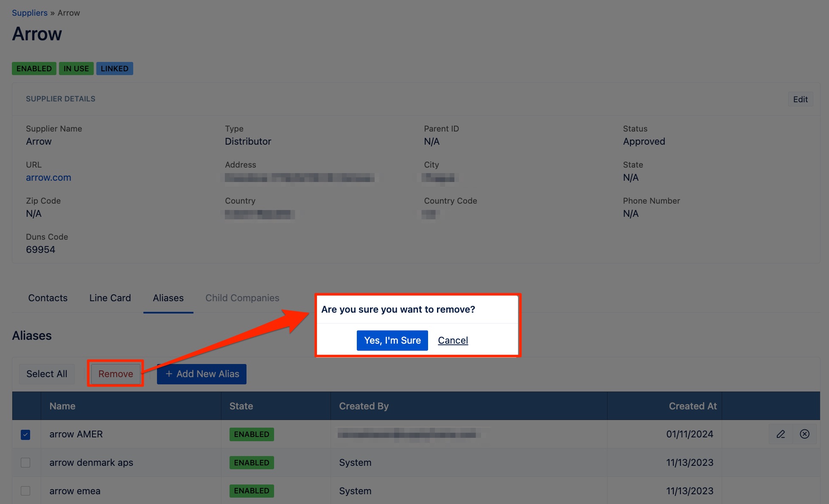Image resolution: width=829 pixels, height=504 pixels.
Task: Click the 01/11/2024 created date
Action: click(x=689, y=434)
